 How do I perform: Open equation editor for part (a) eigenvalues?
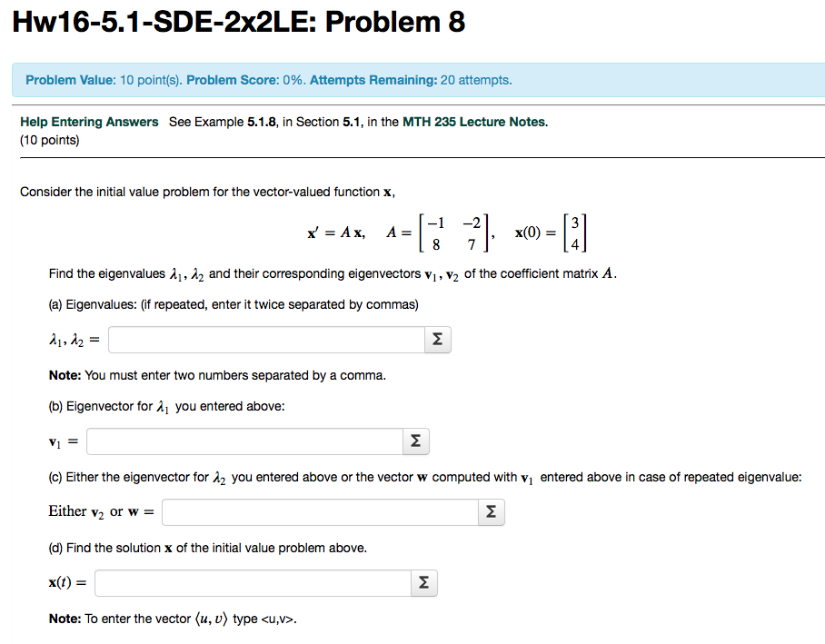[x=437, y=339]
